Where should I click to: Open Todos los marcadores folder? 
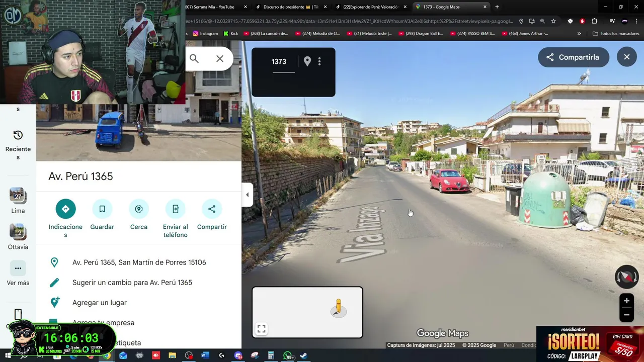pos(616,34)
